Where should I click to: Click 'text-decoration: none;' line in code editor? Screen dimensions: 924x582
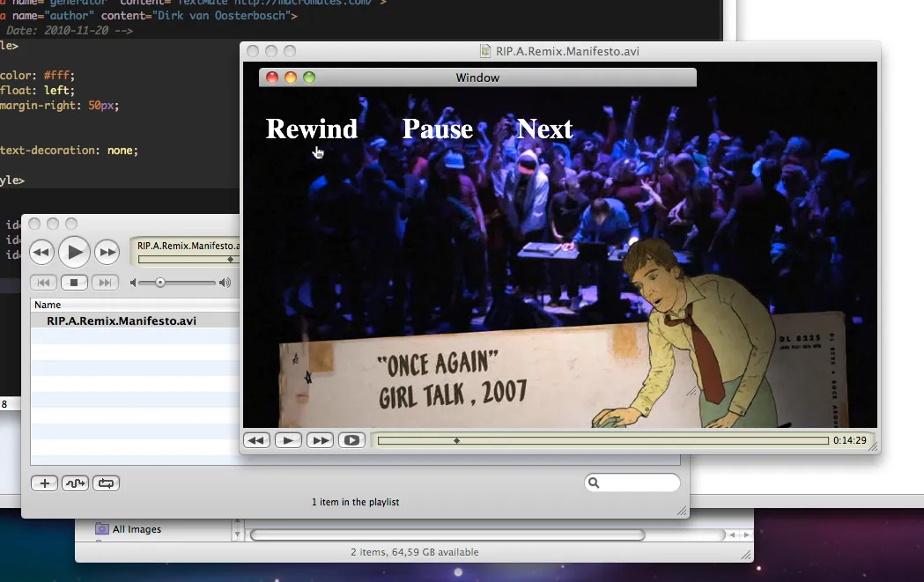(x=69, y=151)
